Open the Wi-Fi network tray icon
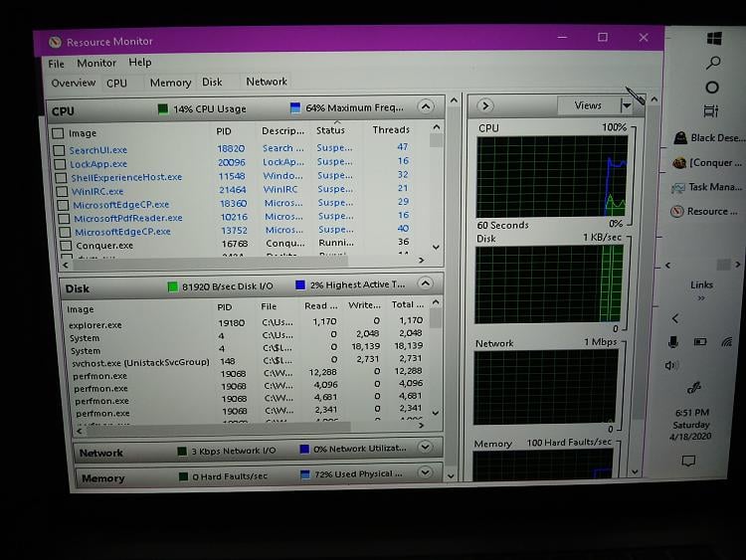Image resolution: width=746 pixels, height=560 pixels. (x=727, y=342)
